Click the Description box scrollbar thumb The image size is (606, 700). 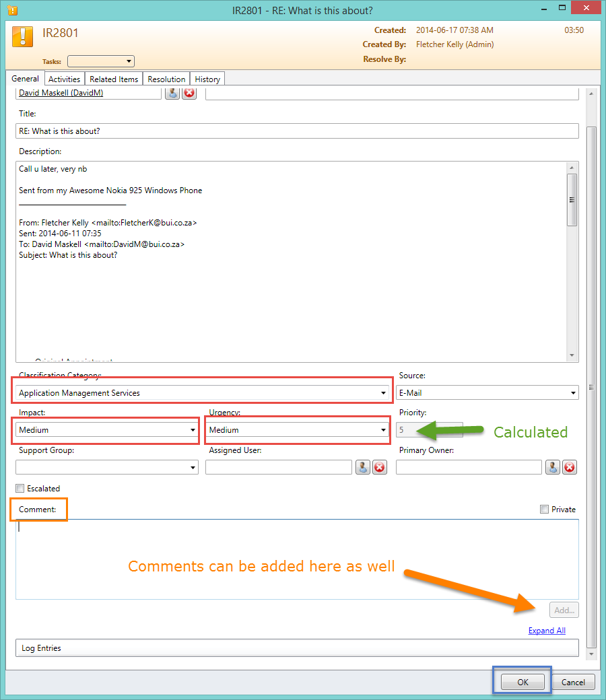572,199
